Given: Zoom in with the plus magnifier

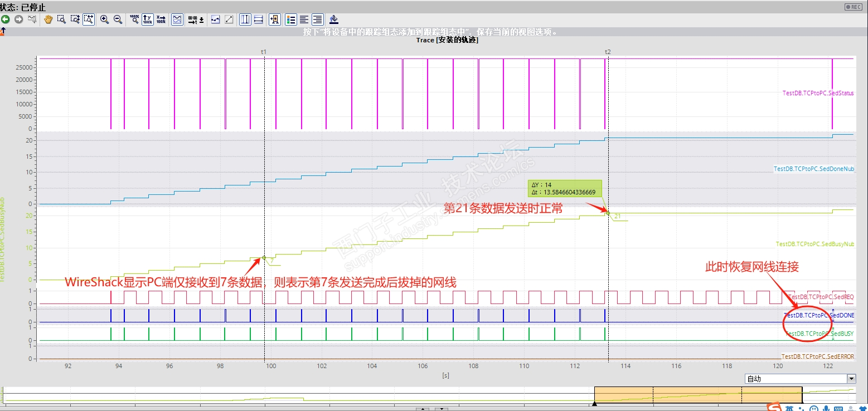Looking at the screenshot, I should coord(104,19).
